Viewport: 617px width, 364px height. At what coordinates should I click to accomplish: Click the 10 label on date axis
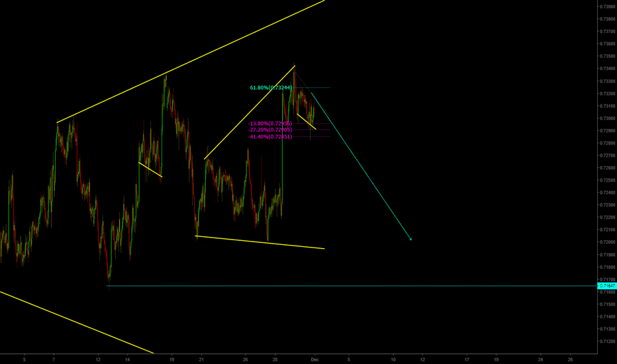pyautogui.click(x=393, y=359)
